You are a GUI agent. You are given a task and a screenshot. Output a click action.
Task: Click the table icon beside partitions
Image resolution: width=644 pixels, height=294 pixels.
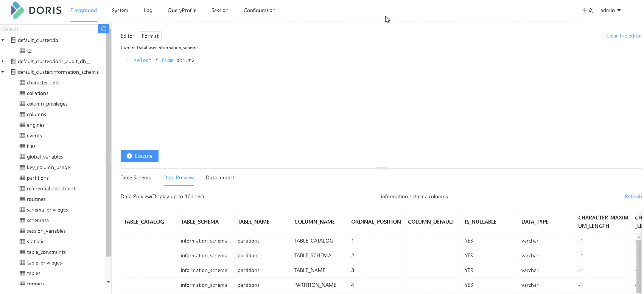[x=22, y=178]
